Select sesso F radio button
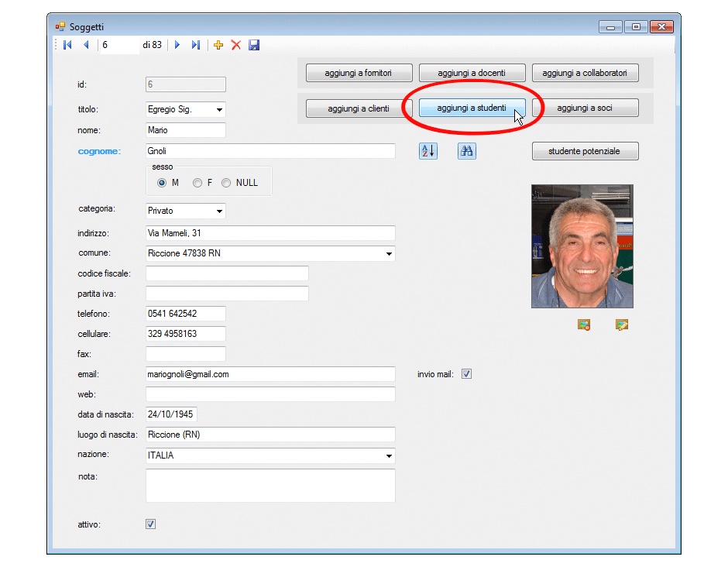728x567 pixels. point(197,183)
